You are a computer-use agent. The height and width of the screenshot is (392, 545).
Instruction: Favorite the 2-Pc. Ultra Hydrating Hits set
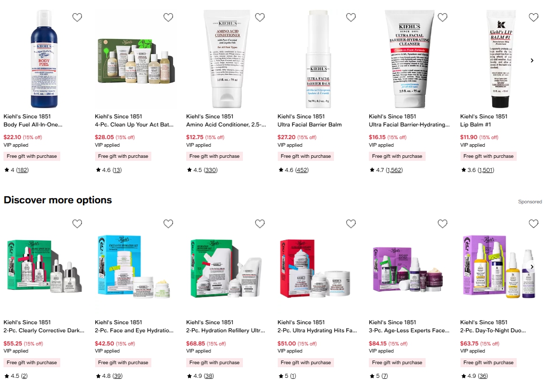[351, 224]
